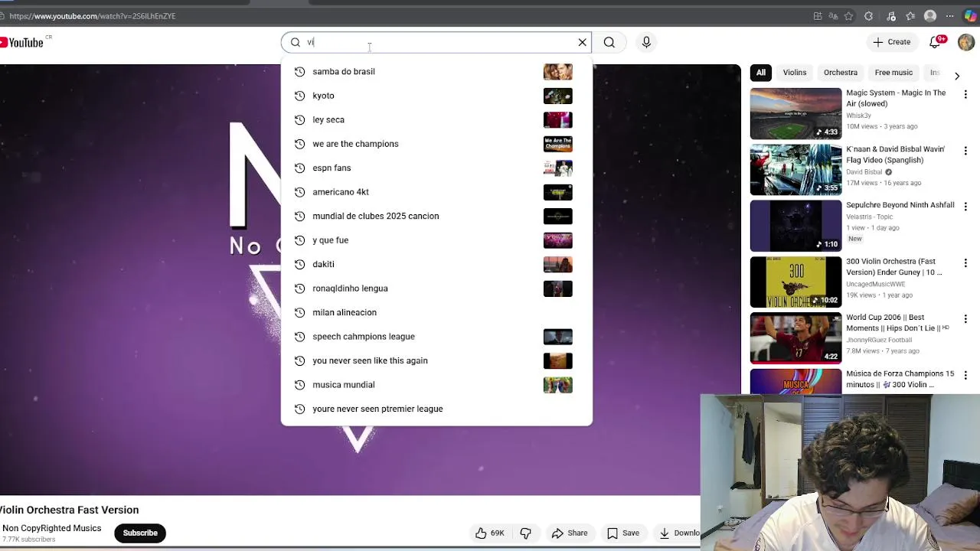Choose 'youre never seen premier league' suggestion

(x=436, y=409)
